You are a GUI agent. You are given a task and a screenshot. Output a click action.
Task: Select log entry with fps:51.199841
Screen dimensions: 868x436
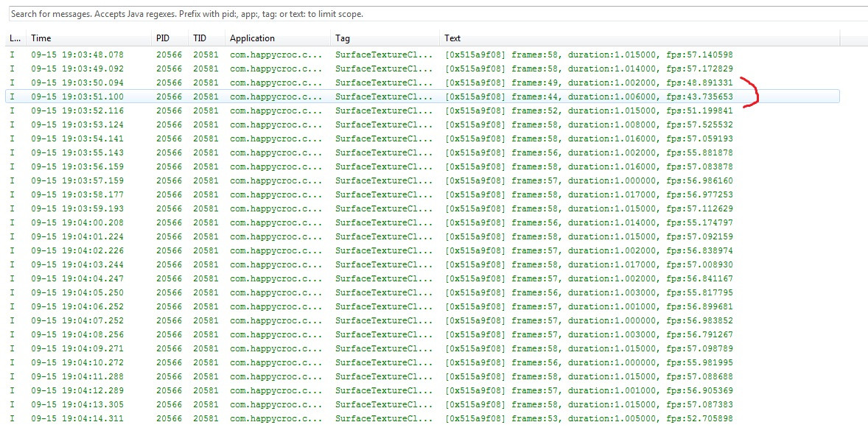click(x=423, y=110)
